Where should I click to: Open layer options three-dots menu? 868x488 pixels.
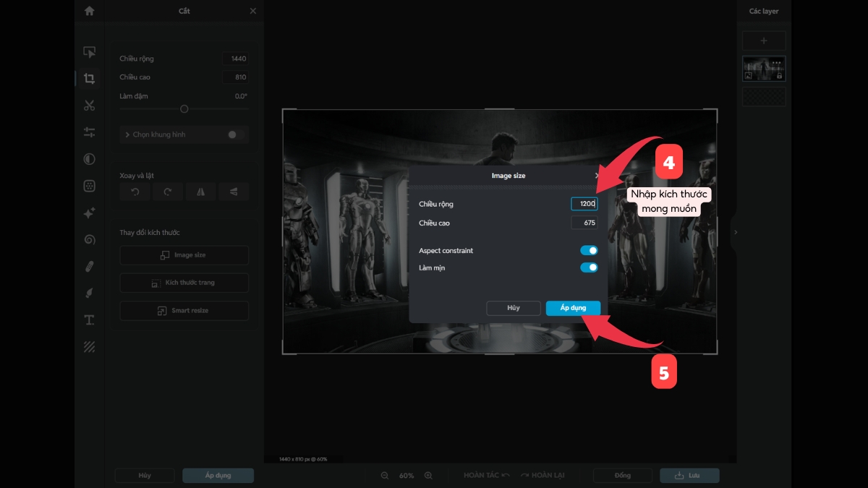click(777, 62)
